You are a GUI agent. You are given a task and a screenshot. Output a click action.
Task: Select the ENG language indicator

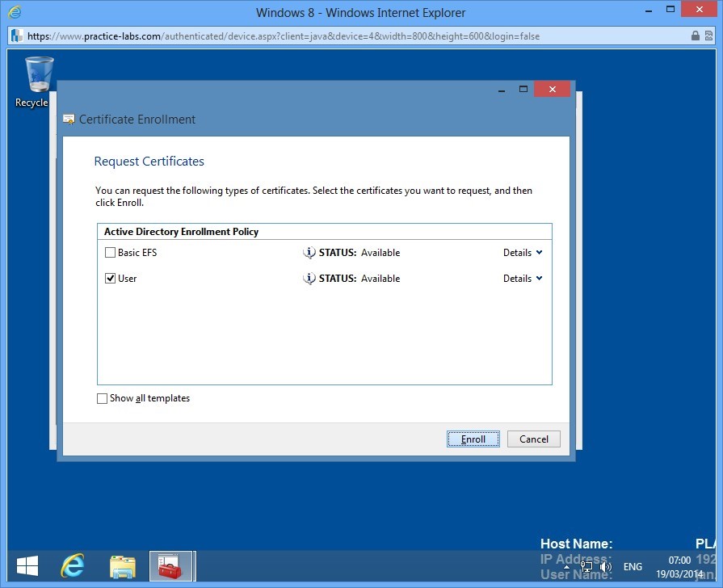tap(632, 567)
